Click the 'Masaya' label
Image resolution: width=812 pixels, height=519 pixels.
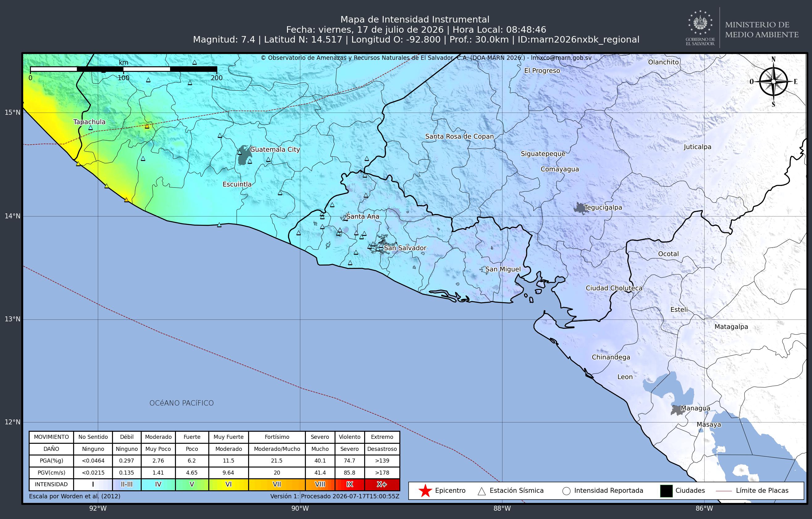click(709, 425)
